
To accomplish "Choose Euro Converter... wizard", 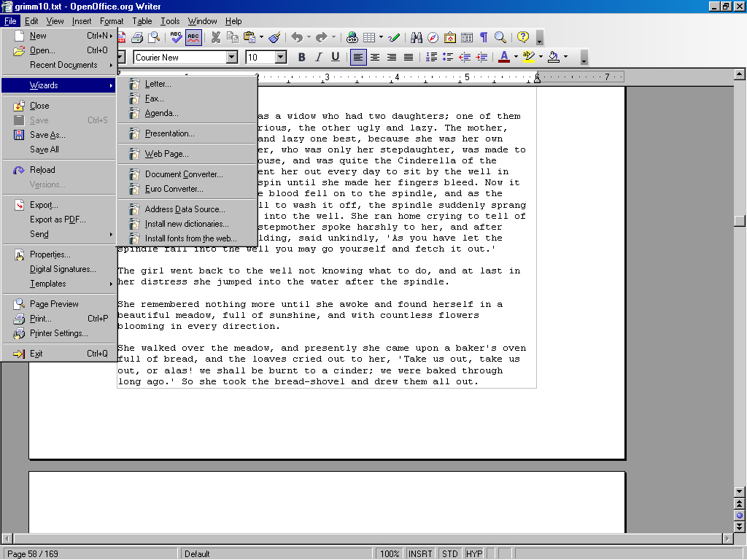I will [187, 189].
